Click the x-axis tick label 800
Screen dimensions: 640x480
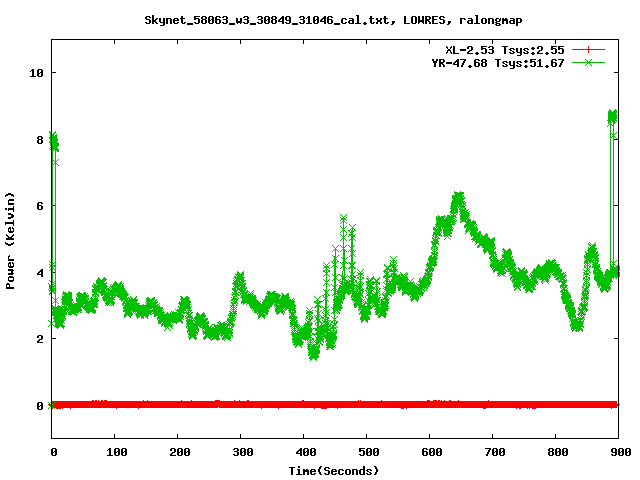click(558, 452)
